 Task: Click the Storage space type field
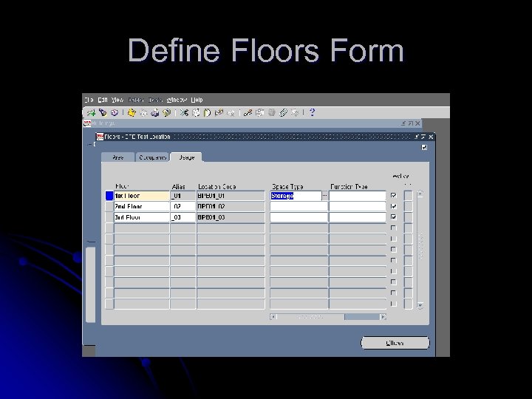pos(296,196)
